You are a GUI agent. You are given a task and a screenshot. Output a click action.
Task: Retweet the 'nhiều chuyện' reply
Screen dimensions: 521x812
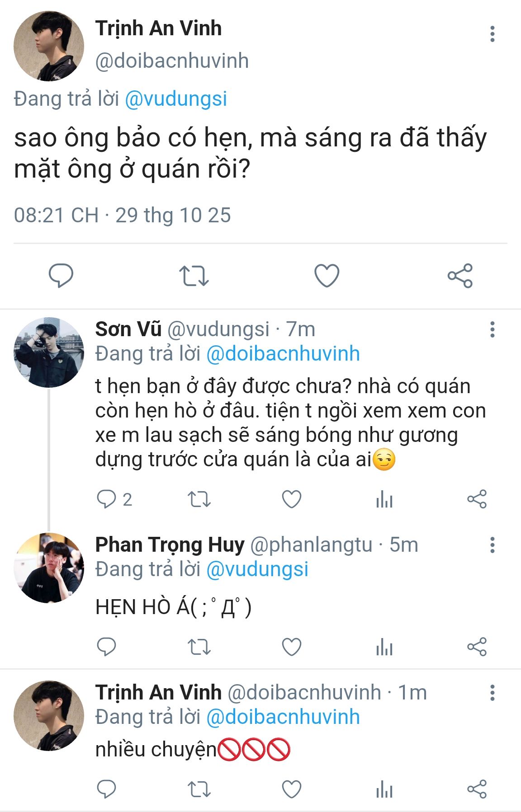(199, 789)
